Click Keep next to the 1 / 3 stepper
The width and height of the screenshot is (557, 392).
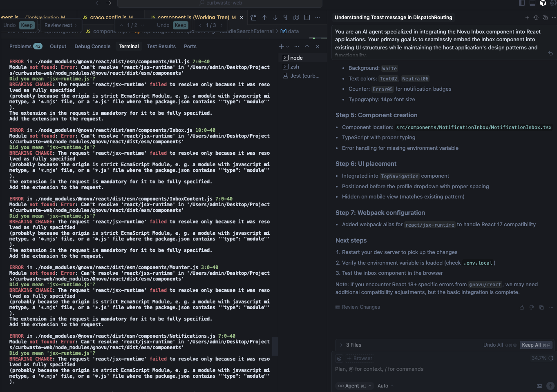tap(180, 25)
